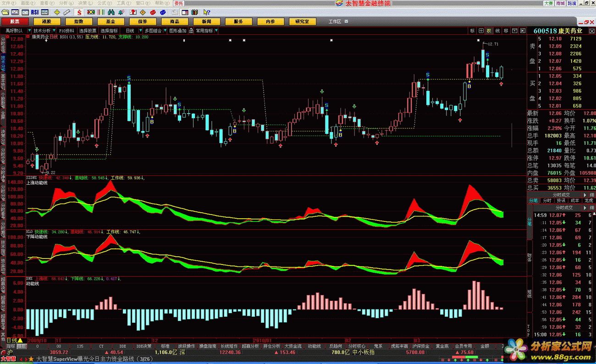
Task: Click the 路演 button in title bar
Action: tap(572, 3)
